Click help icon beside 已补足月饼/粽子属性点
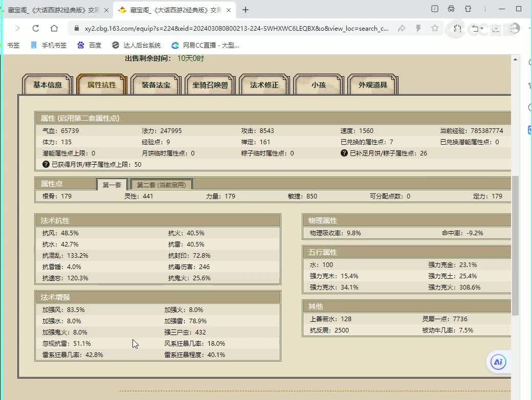The height and width of the screenshot is (400, 532). coord(344,153)
